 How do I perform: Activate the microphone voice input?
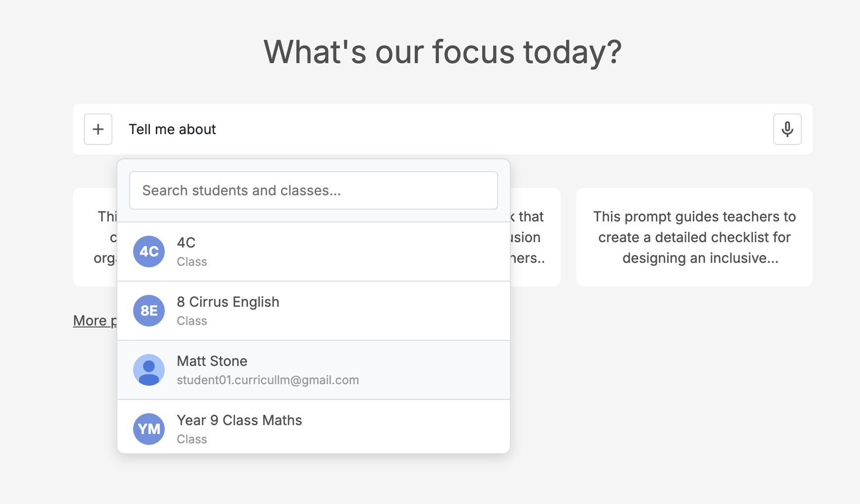(x=787, y=129)
